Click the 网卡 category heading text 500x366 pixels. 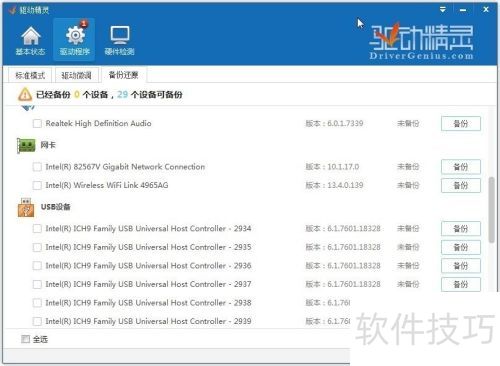pos(48,145)
